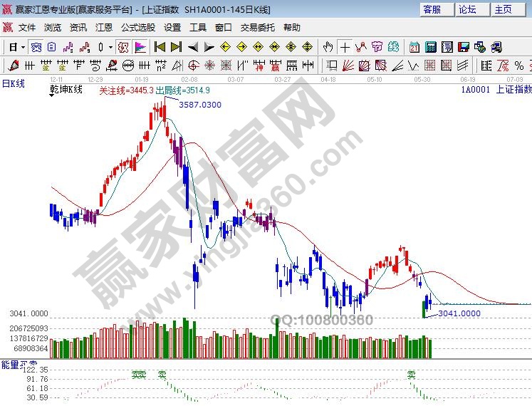This screenshot has height=406, width=532.
Task: Click the black right arrow play icon
Action: coord(209,47)
